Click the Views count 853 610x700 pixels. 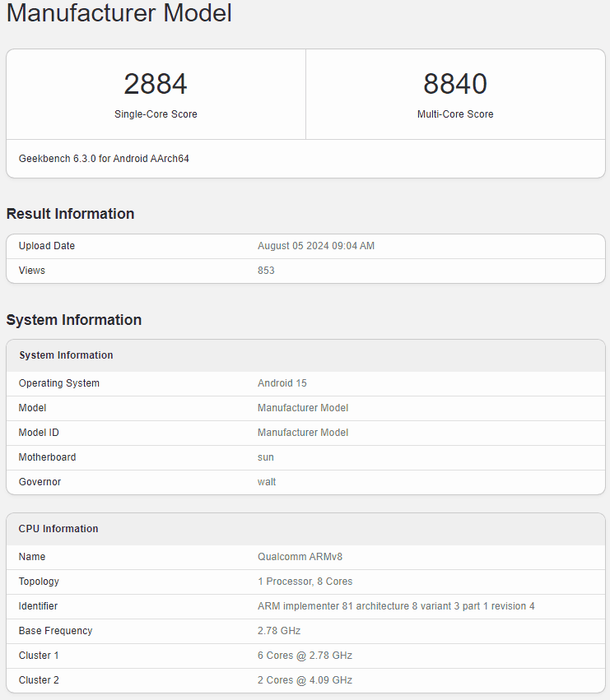pos(266,271)
